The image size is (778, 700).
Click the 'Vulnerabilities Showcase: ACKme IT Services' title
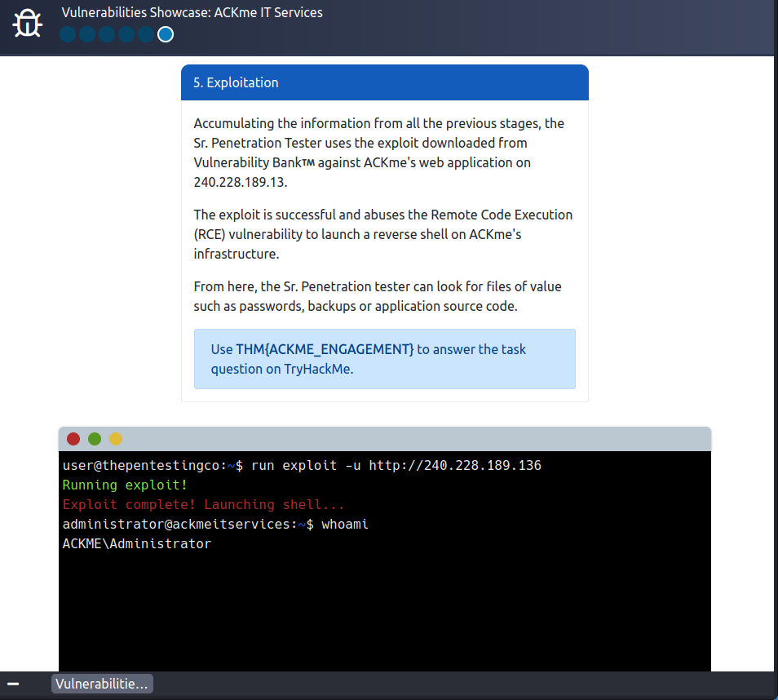pyautogui.click(x=192, y=12)
